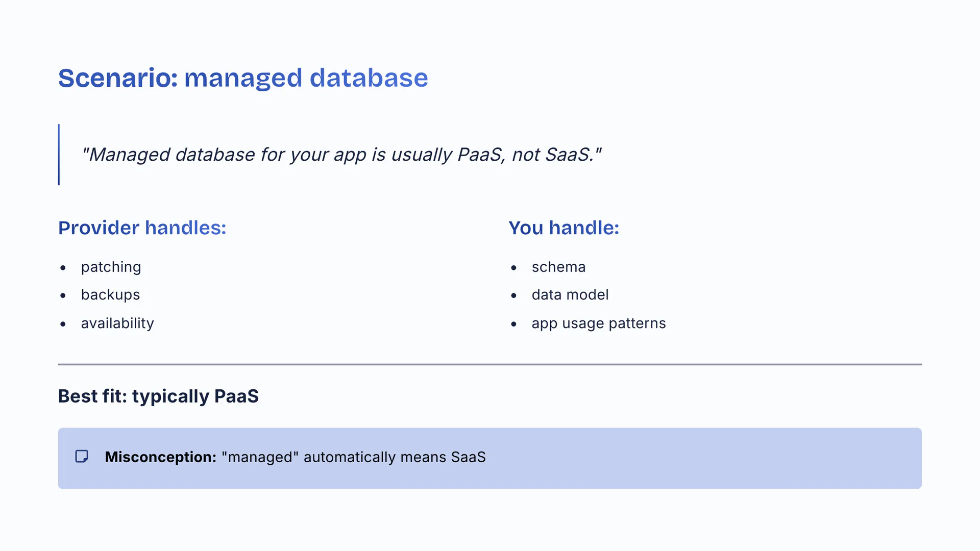980x551 pixels.
Task: Select the 'availability' bullet item
Action: pos(117,323)
